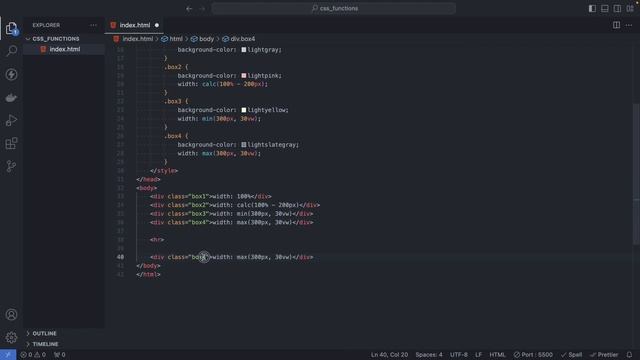Viewport: 640px width, 360px height.
Task: Expand the TIMELINE section
Action: coord(45,344)
